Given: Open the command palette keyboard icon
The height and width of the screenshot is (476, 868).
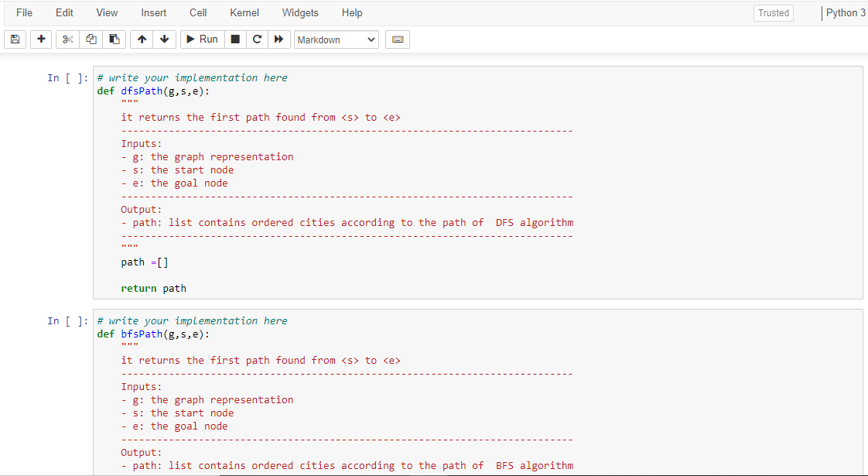Looking at the screenshot, I should (397, 39).
